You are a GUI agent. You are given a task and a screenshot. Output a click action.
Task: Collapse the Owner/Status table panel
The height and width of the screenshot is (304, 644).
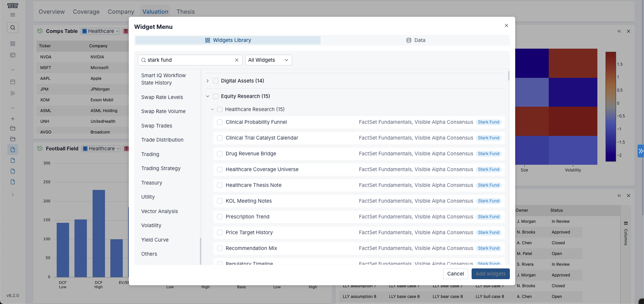(619, 196)
